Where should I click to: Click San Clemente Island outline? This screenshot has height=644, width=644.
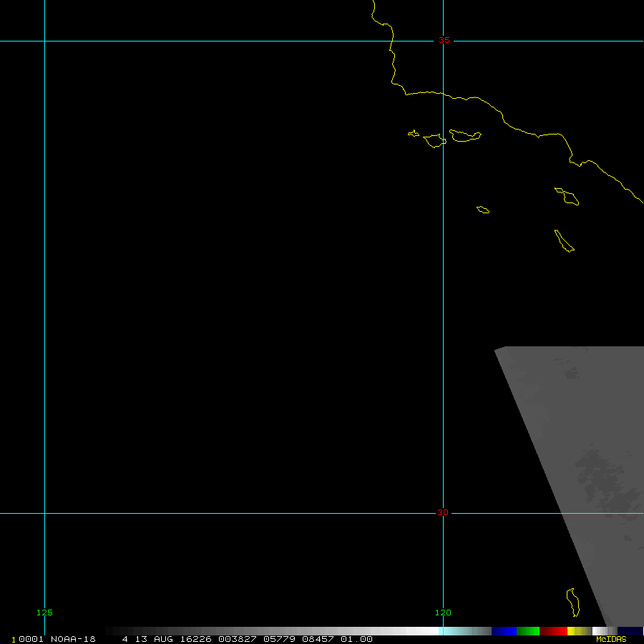[x=564, y=241]
